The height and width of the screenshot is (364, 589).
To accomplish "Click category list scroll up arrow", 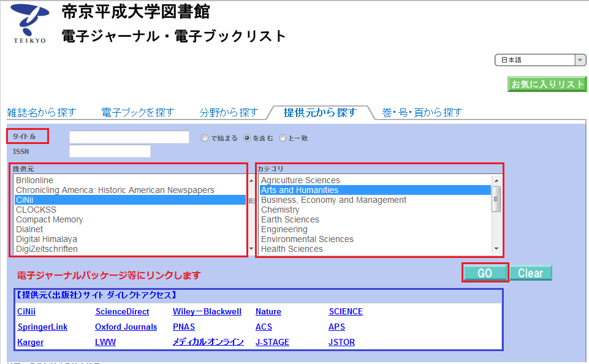I will pos(496,181).
